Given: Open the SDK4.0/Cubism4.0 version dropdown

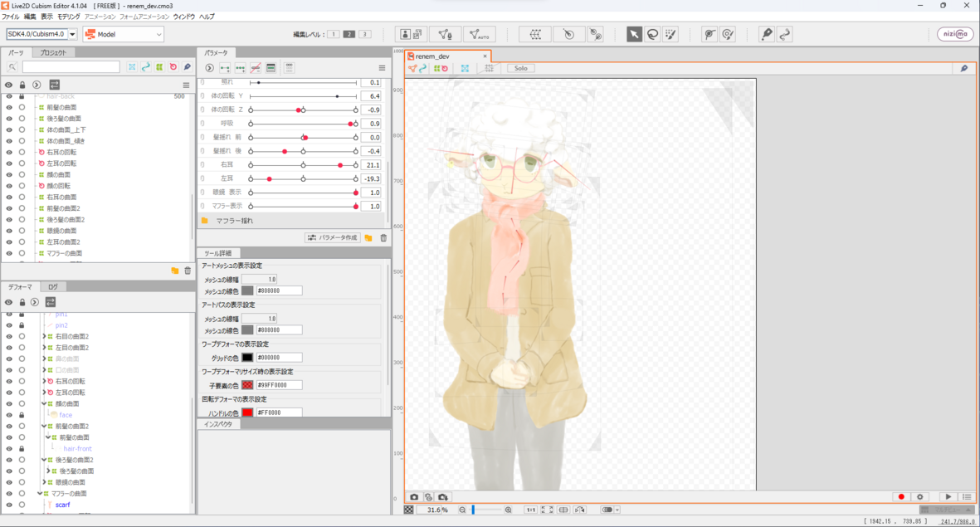Looking at the screenshot, I should 72,34.
